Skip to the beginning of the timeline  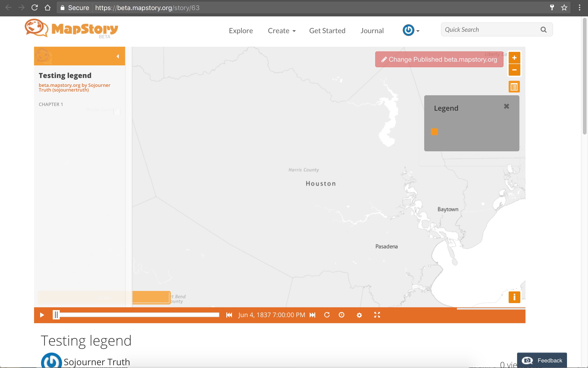pyautogui.click(x=229, y=315)
